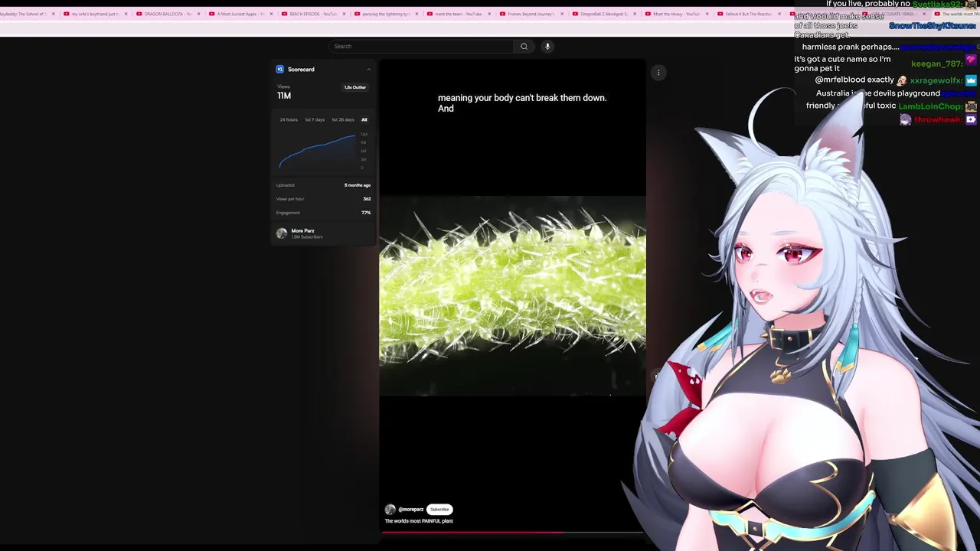Collapse the Scorecard panel chevron
Screen dimensions: 980x551
pyautogui.click(x=368, y=70)
